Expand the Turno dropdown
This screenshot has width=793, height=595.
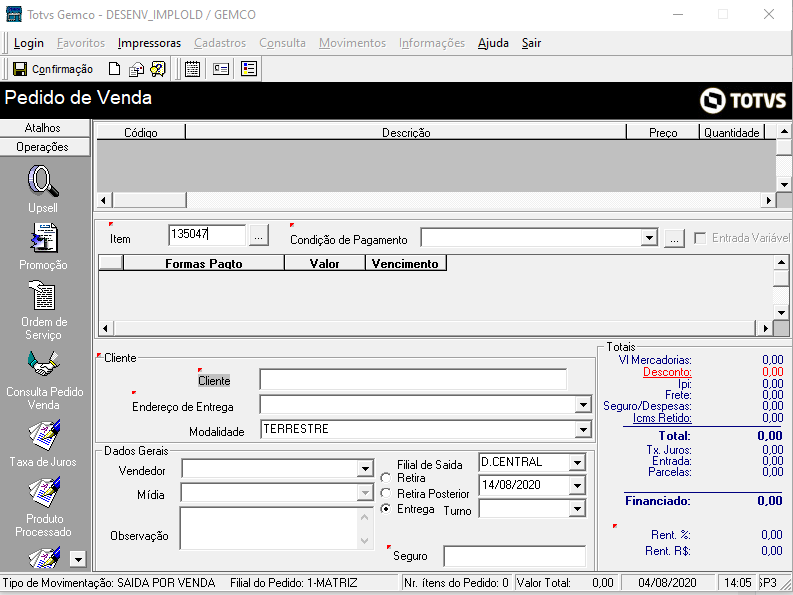pos(577,509)
